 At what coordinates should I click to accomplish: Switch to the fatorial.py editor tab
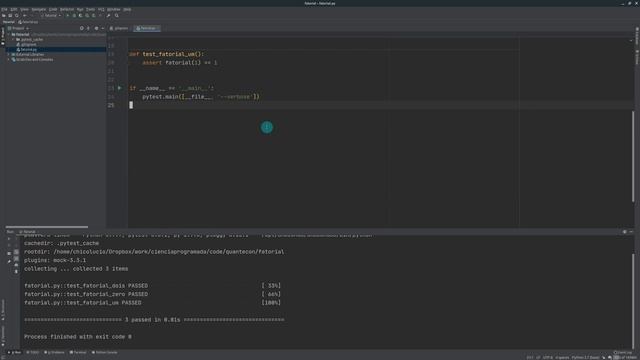[147, 28]
